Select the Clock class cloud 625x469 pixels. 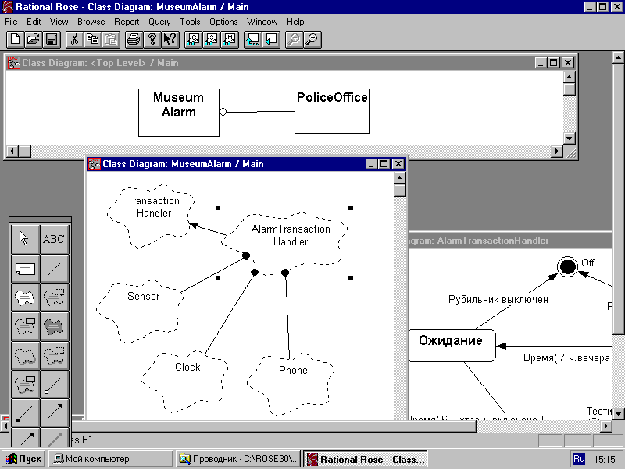pyautogui.click(x=188, y=367)
